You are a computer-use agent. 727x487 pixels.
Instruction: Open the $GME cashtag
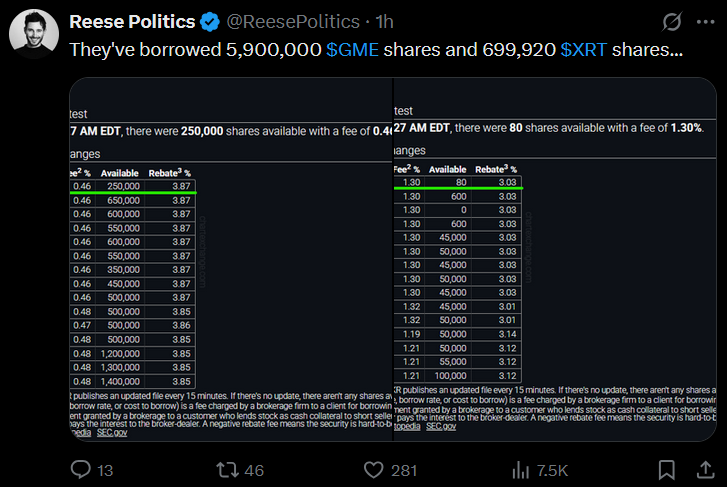(x=352, y=50)
